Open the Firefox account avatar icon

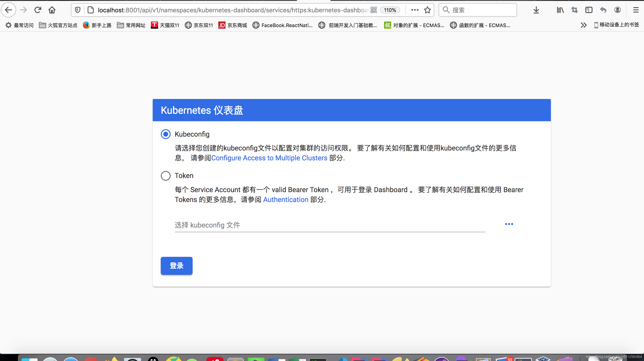[618, 10]
